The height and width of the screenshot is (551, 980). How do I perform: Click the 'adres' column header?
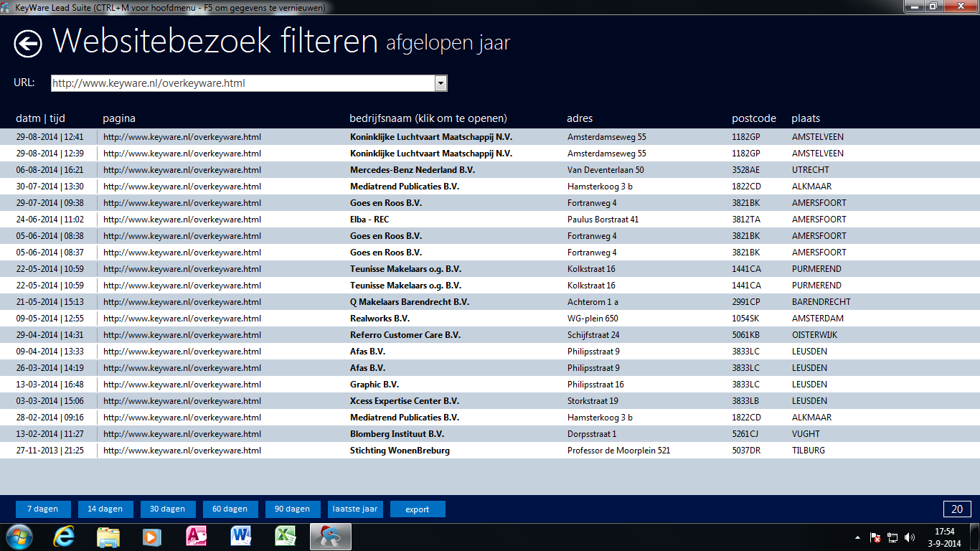580,118
